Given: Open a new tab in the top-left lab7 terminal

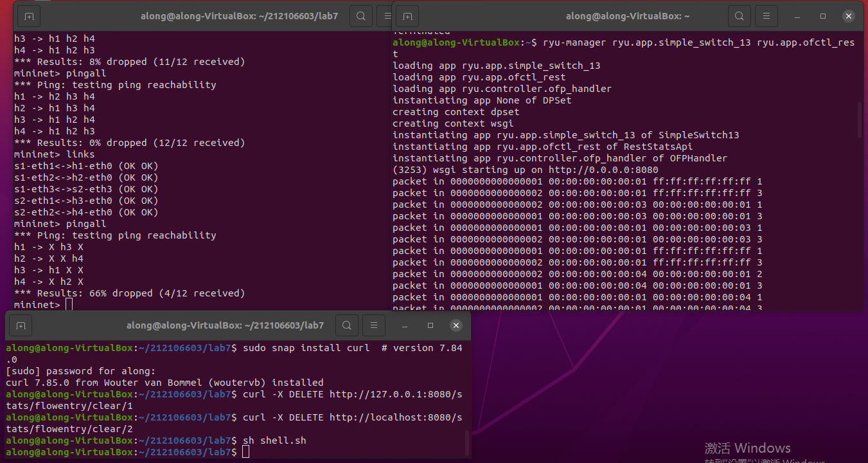Looking at the screenshot, I should 30,16.
